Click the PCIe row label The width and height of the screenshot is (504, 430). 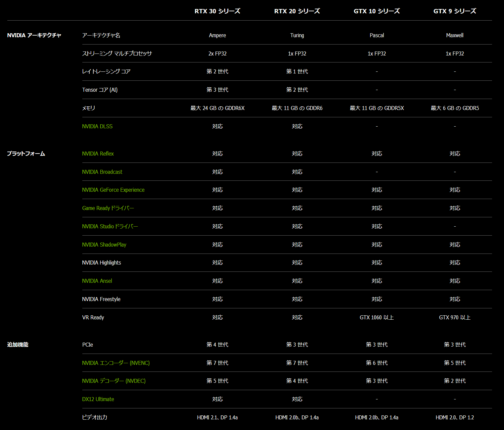coord(88,345)
